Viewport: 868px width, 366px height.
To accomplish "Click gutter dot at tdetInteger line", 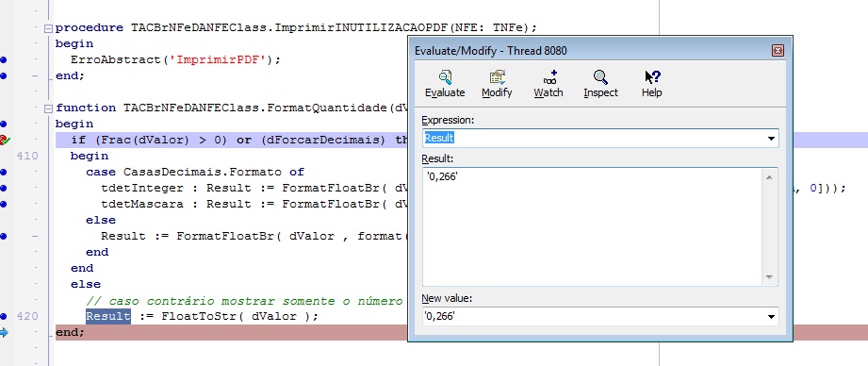I will pos(4,189).
